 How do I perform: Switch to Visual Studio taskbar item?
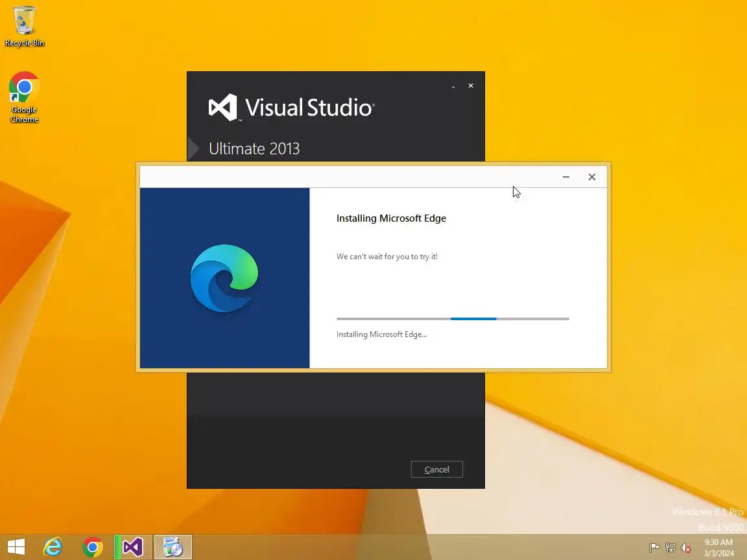133,546
